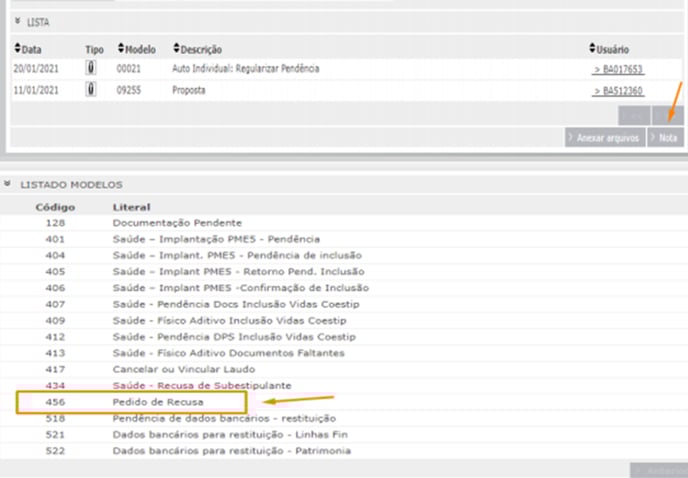The image size is (688, 478).
Task: Select model 401 Saúde Implantação PME5 Pendência
Action: pos(215,239)
